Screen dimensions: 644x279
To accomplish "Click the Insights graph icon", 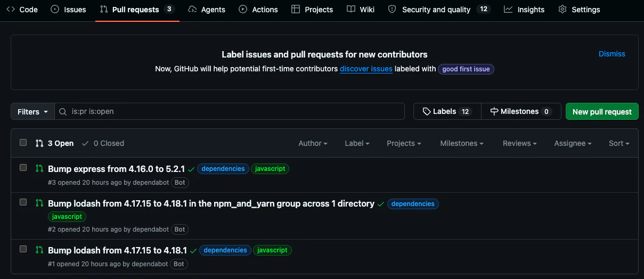I will 508,9.
